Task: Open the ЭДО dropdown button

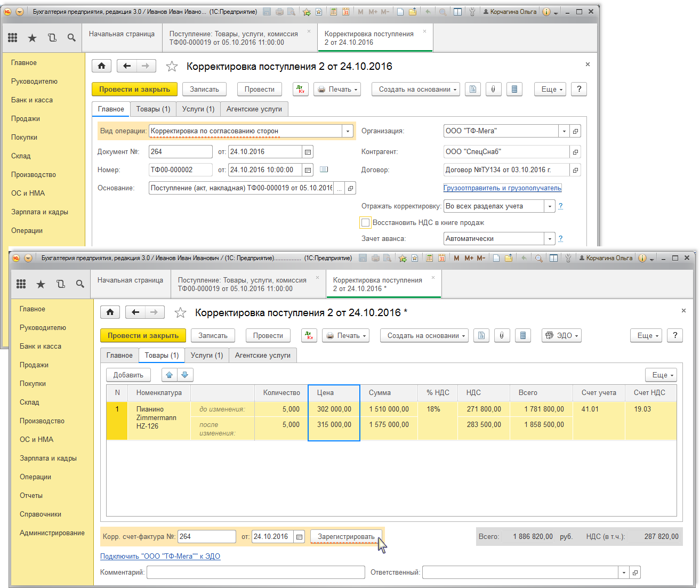Action: click(x=561, y=335)
